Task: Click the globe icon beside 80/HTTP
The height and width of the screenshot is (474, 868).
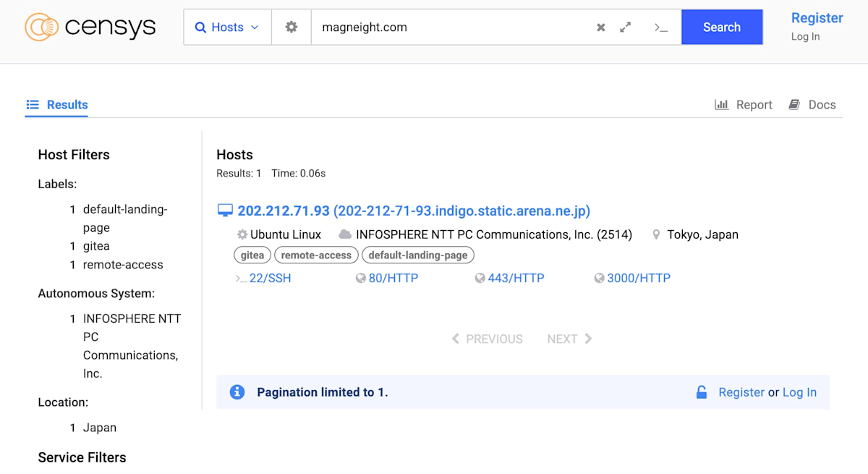Action: click(361, 278)
